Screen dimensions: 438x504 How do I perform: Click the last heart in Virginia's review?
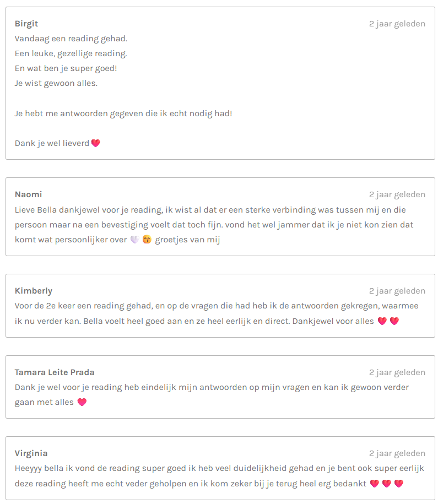coord(399,484)
